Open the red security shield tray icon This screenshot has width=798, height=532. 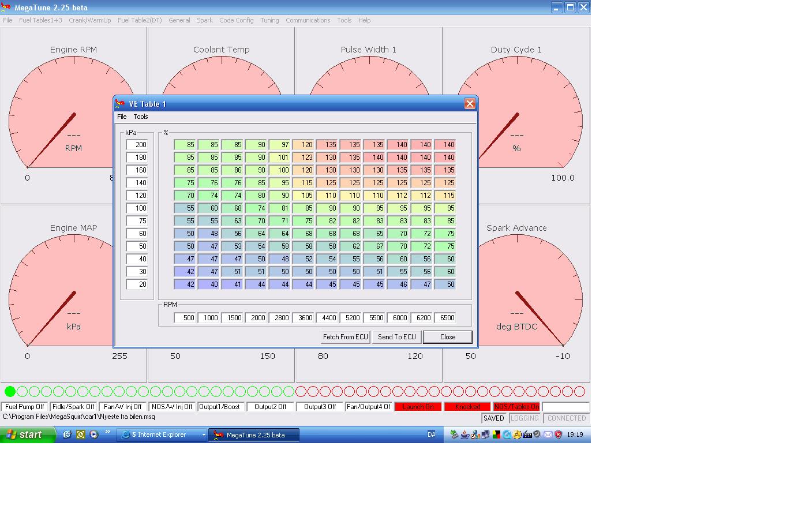tap(558, 434)
